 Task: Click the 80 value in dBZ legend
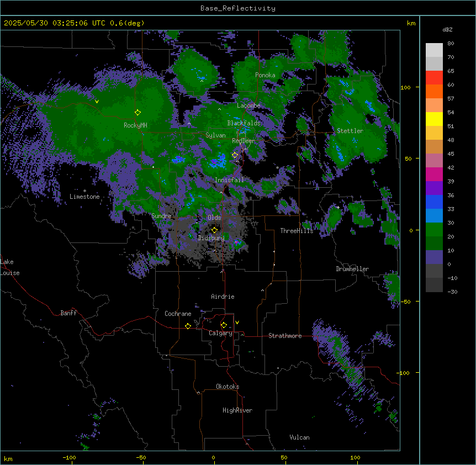click(451, 44)
